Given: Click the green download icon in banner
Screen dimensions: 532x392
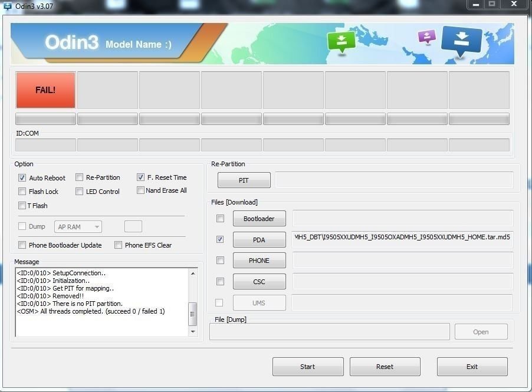Looking at the screenshot, I should 341,42.
